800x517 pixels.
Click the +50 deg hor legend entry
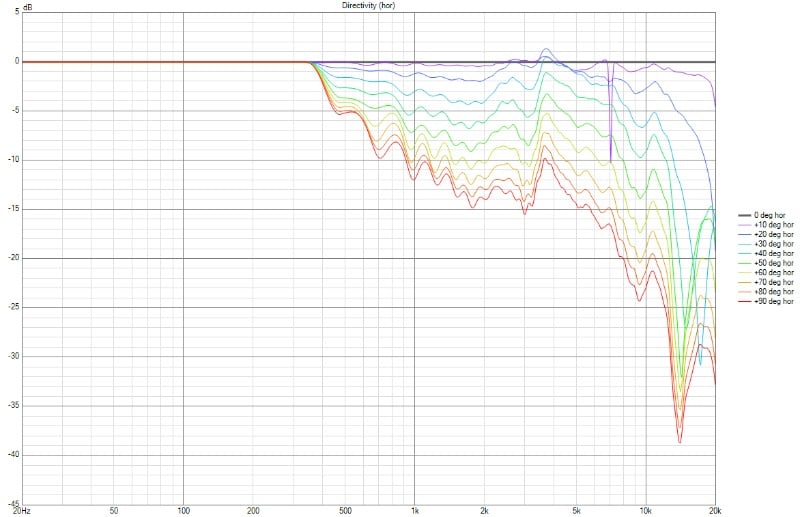pos(775,262)
